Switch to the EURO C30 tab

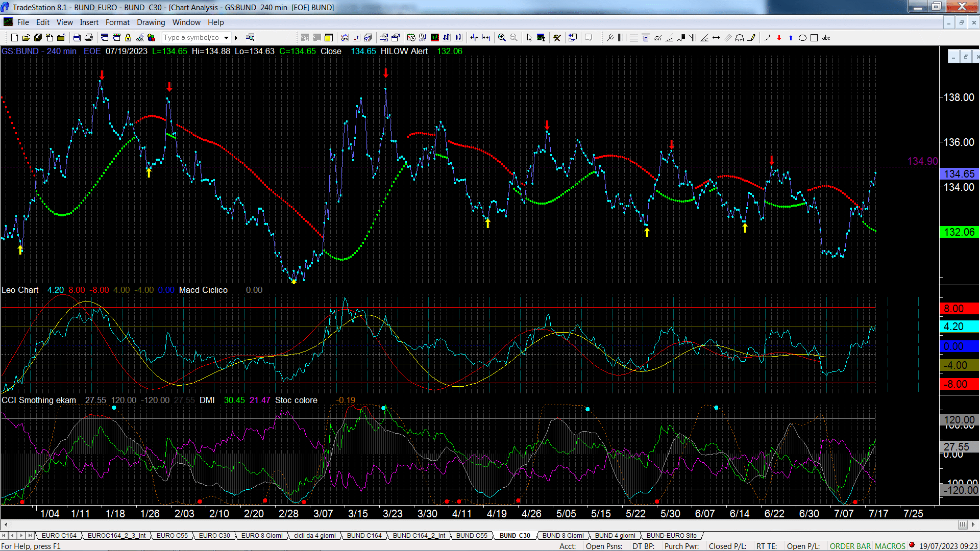(x=214, y=535)
